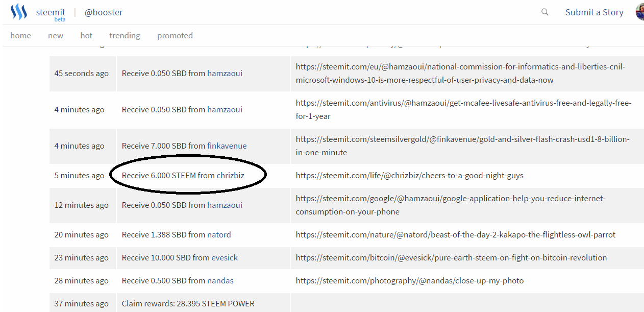Click the 45 seconds ago timestamp
This screenshot has width=644, height=312.
82,73
